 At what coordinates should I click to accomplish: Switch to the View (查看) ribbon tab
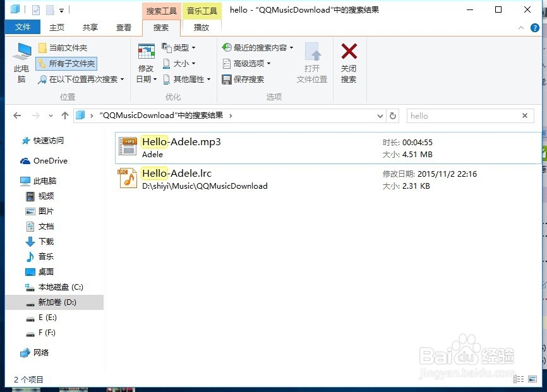point(124,27)
